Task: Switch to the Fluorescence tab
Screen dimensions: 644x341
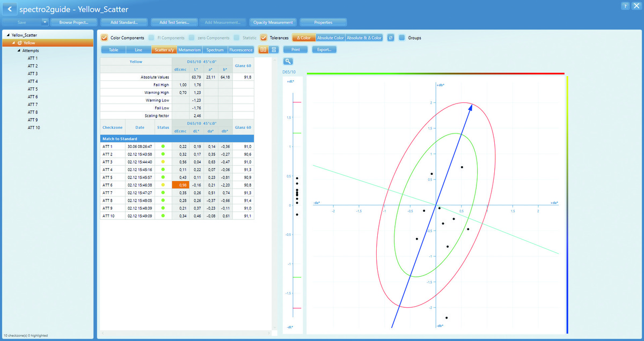Action: click(240, 50)
